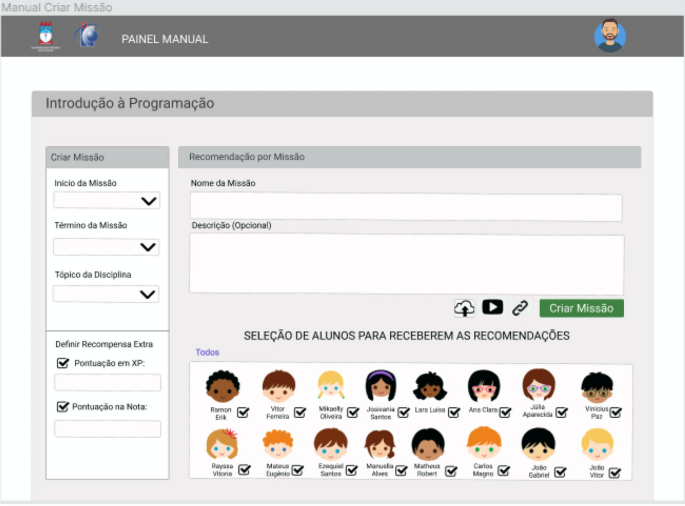
Task: Click the Todos link above students
Action: click(207, 352)
